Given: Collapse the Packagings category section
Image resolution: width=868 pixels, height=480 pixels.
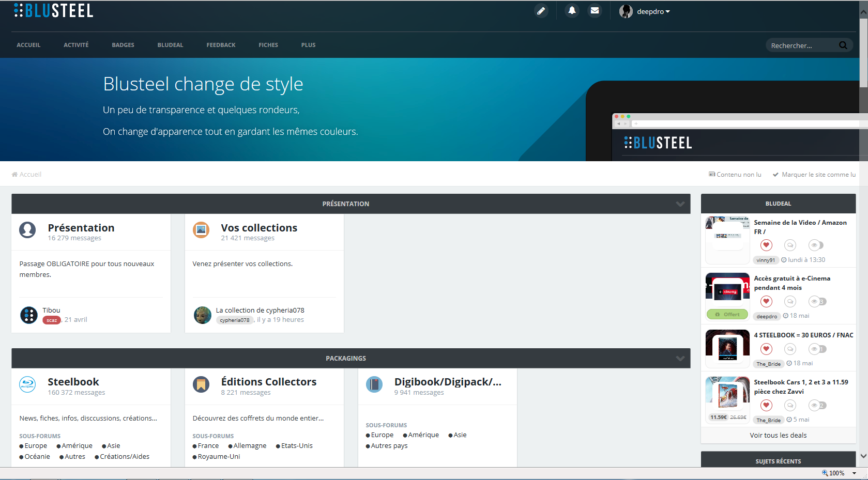Looking at the screenshot, I should (680, 359).
